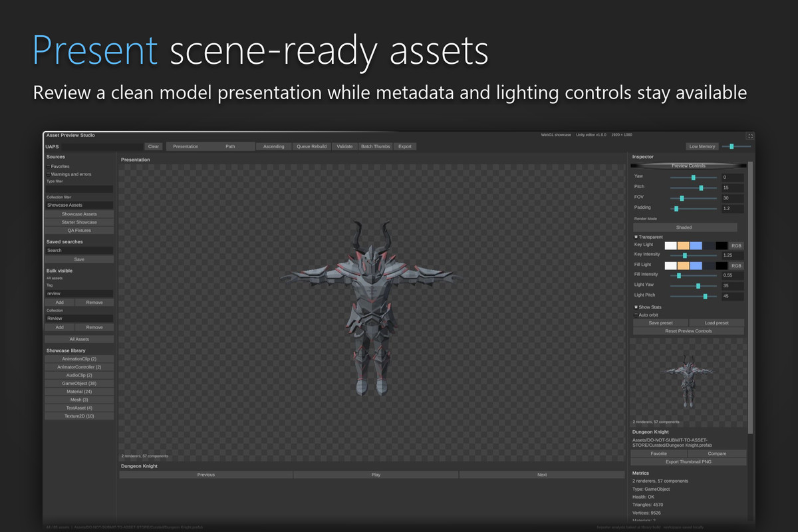798x532 pixels.
Task: Open the Path sort field dropdown
Action: (x=230, y=146)
